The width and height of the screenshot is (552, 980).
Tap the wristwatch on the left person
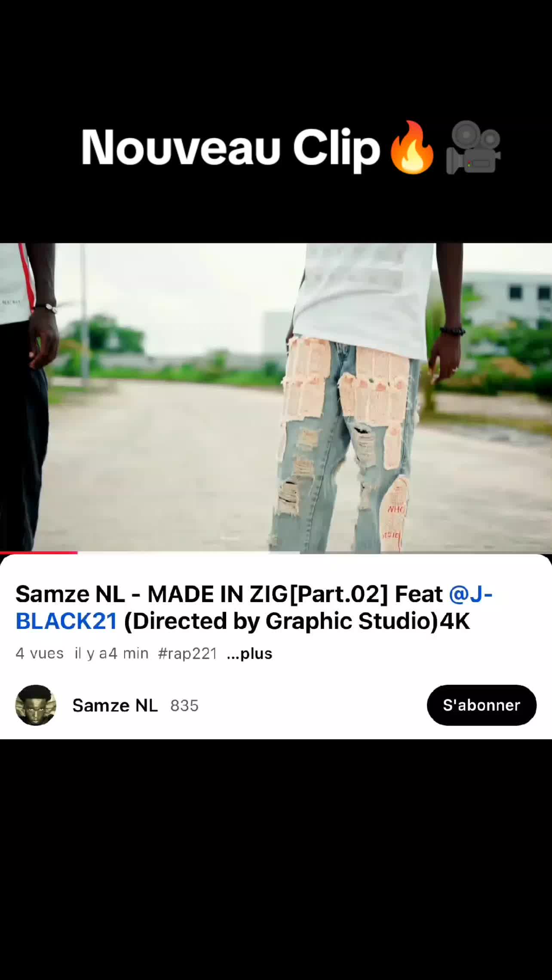pos(46,308)
